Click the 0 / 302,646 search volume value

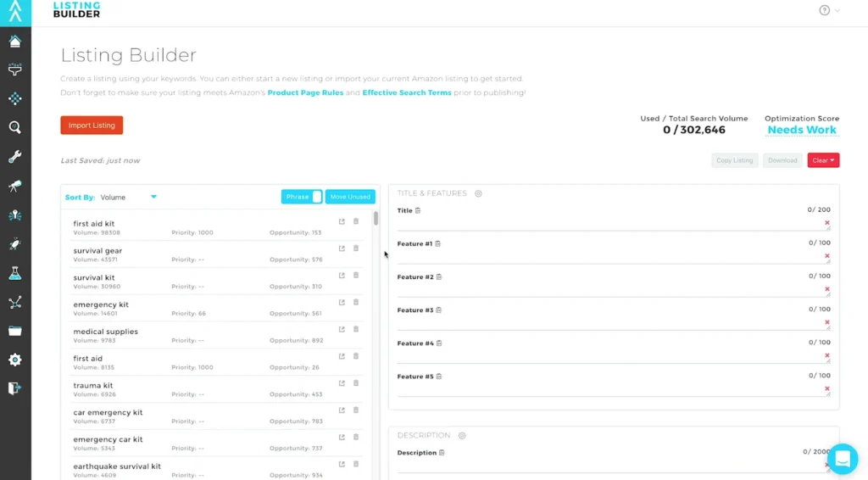click(x=693, y=130)
